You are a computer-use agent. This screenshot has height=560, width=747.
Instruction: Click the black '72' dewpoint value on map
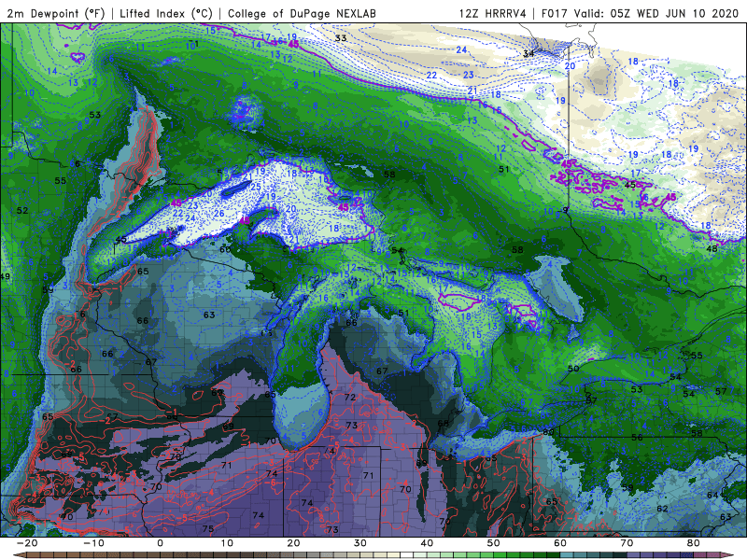point(349,398)
